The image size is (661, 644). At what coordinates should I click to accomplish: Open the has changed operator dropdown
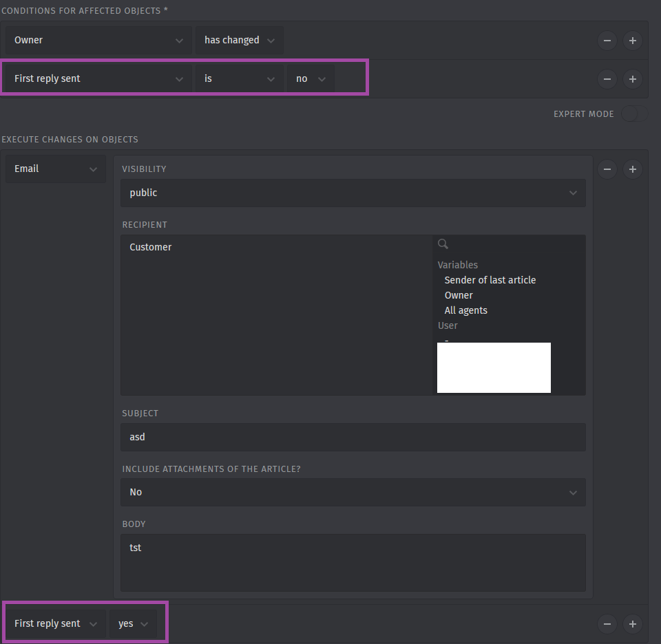[x=240, y=40]
